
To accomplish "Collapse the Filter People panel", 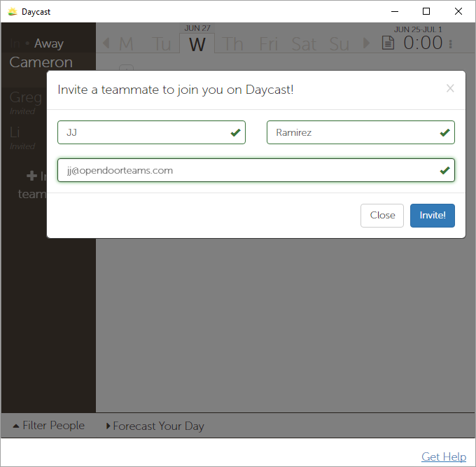I will click(x=48, y=426).
